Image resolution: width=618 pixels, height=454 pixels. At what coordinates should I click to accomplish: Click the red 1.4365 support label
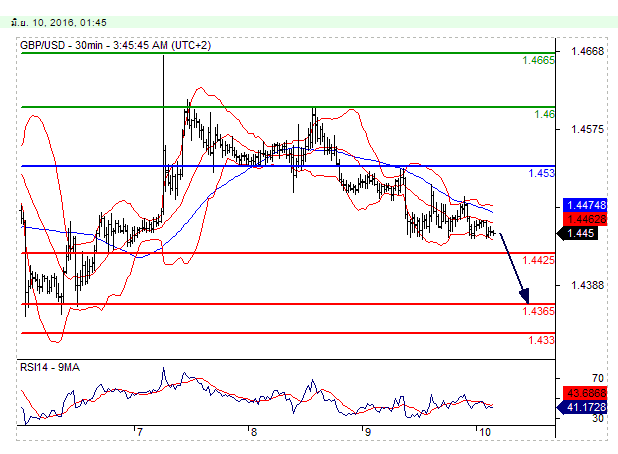538,311
